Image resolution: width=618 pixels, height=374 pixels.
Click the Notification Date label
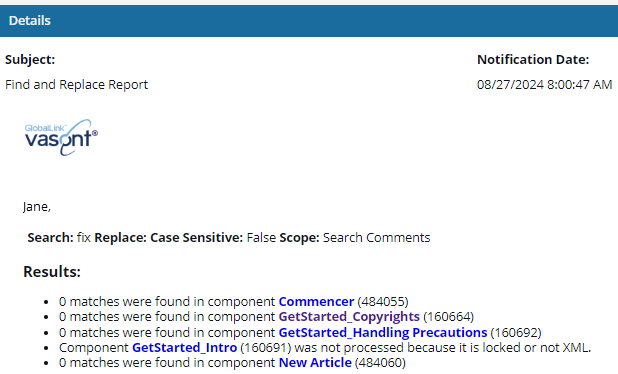(533, 60)
